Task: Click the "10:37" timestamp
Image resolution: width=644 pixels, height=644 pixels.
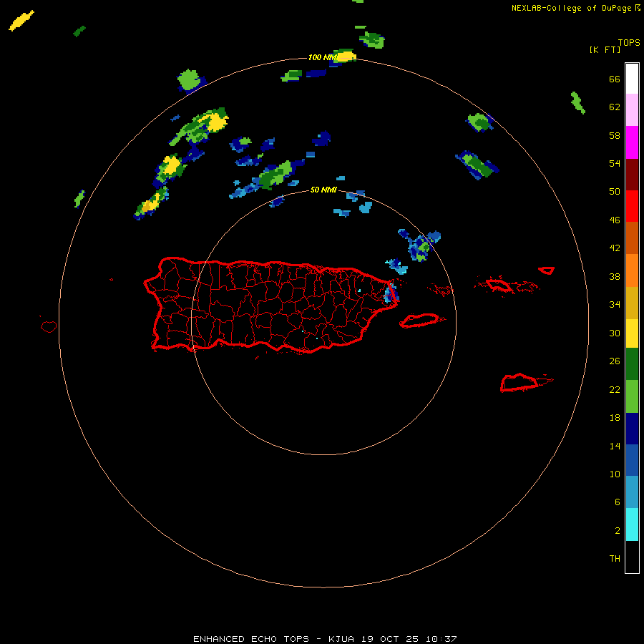Action: coord(441,639)
